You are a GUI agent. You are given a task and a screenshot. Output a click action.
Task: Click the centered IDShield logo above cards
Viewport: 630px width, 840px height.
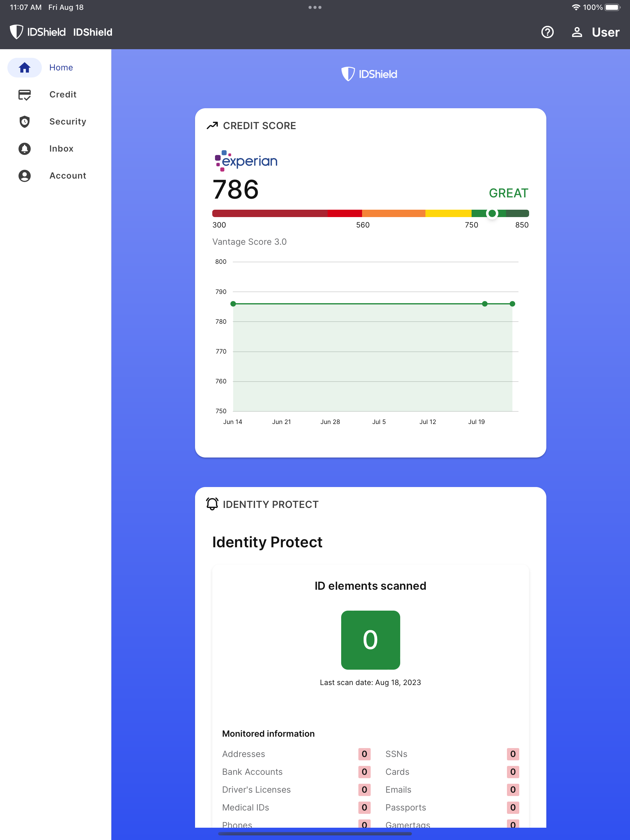(x=369, y=74)
